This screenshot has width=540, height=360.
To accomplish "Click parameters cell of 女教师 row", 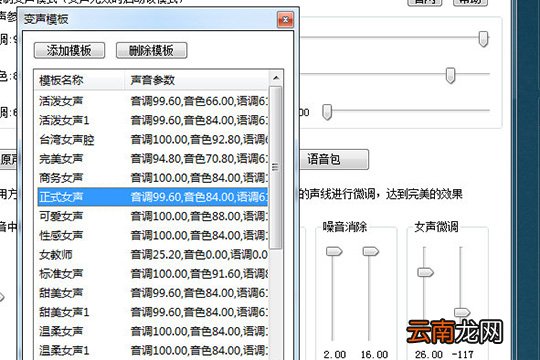I will (x=199, y=255).
